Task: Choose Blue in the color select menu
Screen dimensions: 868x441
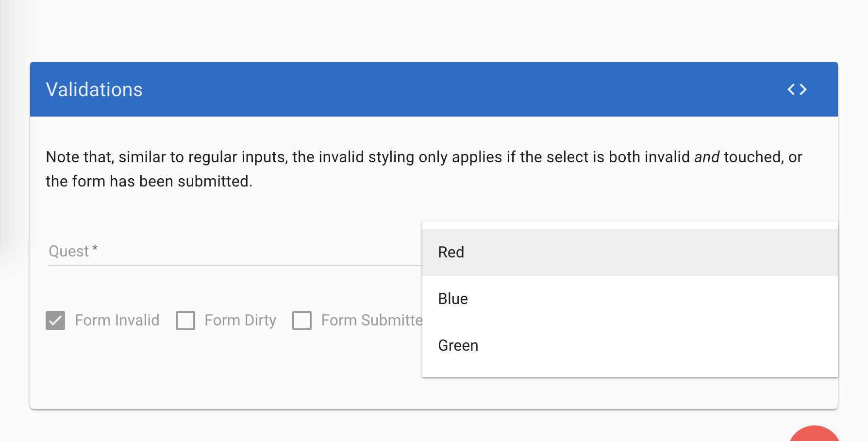Action: 452,299
